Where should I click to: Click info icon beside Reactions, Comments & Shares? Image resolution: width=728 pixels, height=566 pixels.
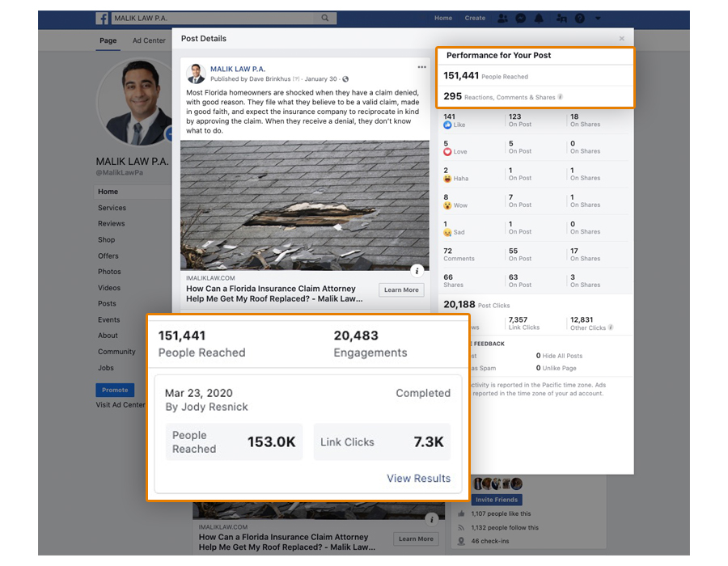tap(561, 97)
